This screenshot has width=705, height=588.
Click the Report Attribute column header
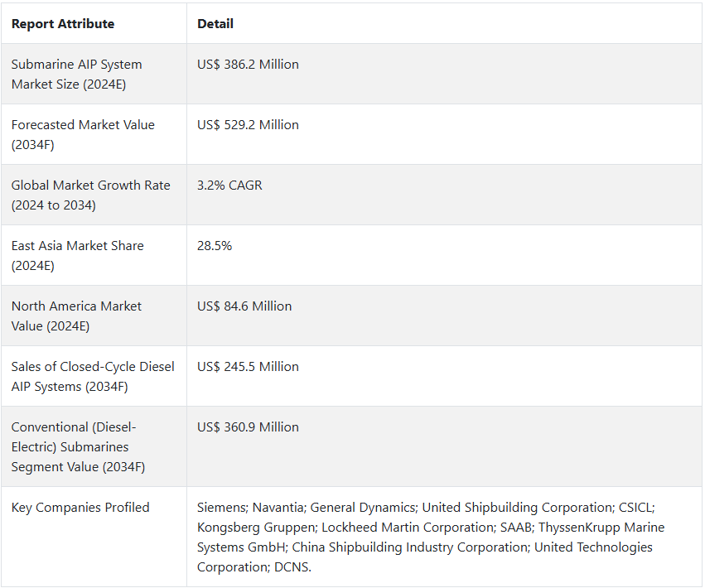coord(63,24)
